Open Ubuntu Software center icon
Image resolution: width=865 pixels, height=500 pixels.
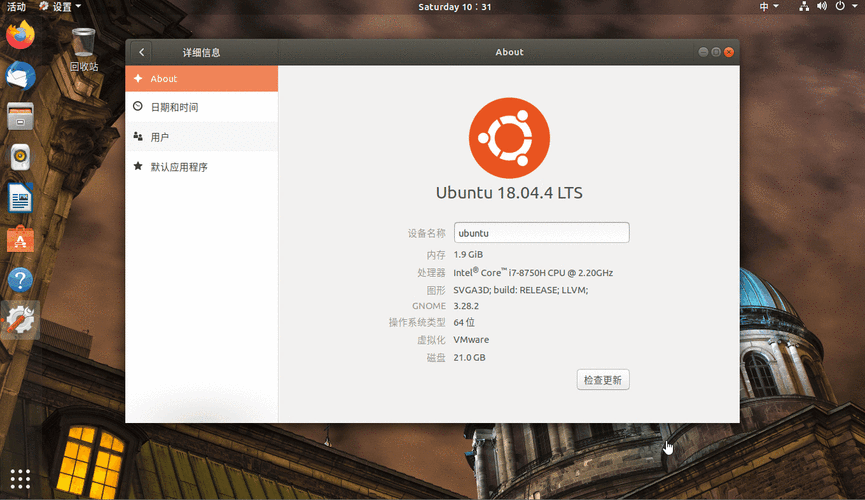20,239
